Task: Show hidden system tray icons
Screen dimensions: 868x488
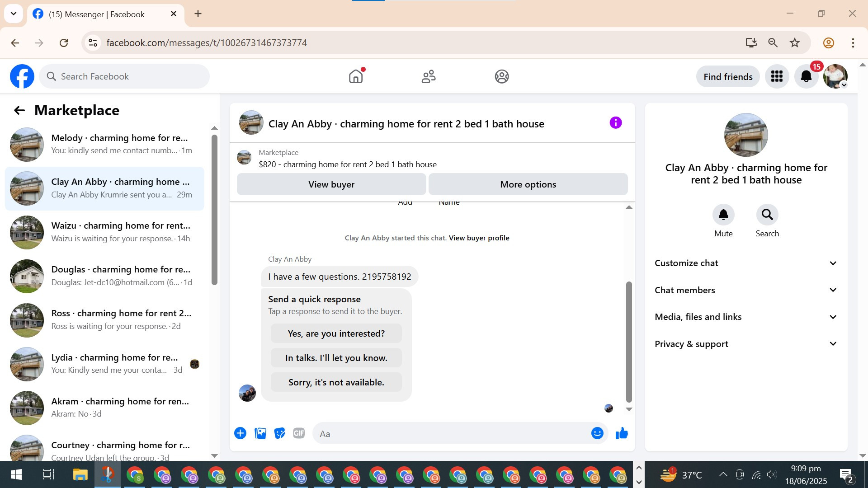Action: coord(723,474)
